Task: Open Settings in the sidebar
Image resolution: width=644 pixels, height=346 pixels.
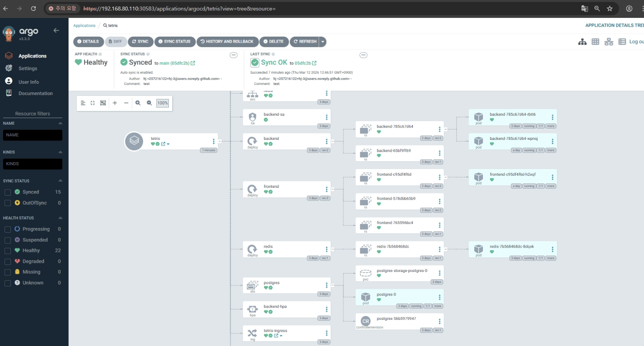Action: point(27,68)
